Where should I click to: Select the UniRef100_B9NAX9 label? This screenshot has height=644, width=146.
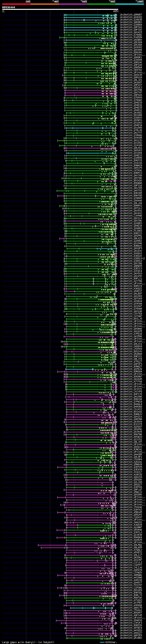tap(131, 165)
